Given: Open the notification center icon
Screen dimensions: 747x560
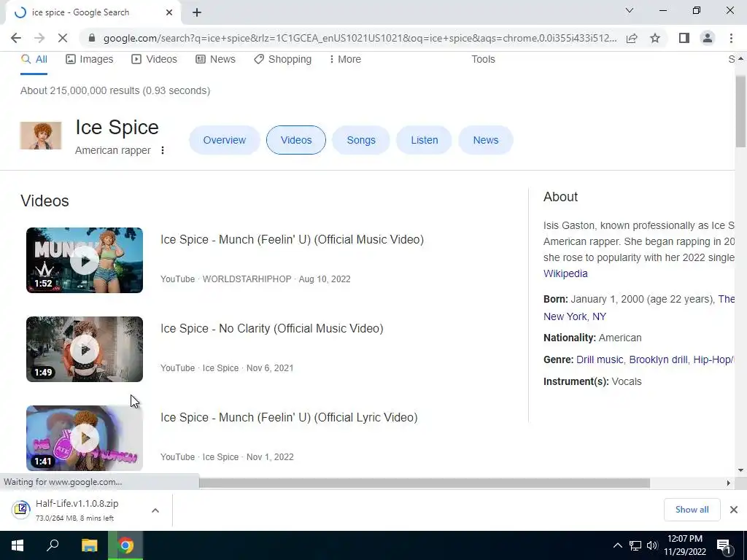Looking at the screenshot, I should (x=724, y=546).
